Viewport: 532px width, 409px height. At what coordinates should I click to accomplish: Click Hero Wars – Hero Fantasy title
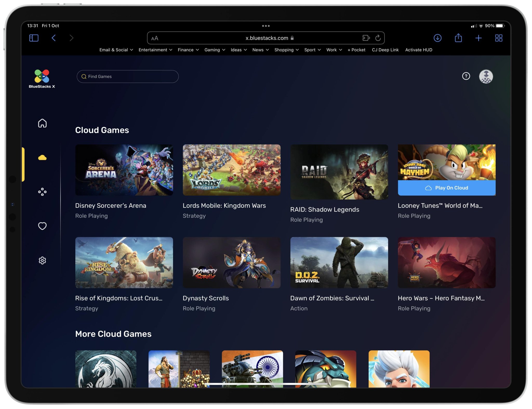(441, 298)
